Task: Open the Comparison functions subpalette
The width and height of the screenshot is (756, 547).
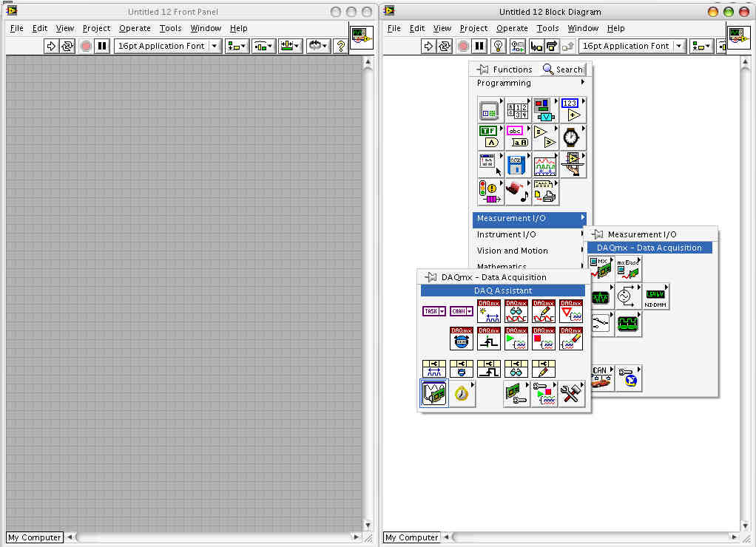Action: [x=544, y=137]
